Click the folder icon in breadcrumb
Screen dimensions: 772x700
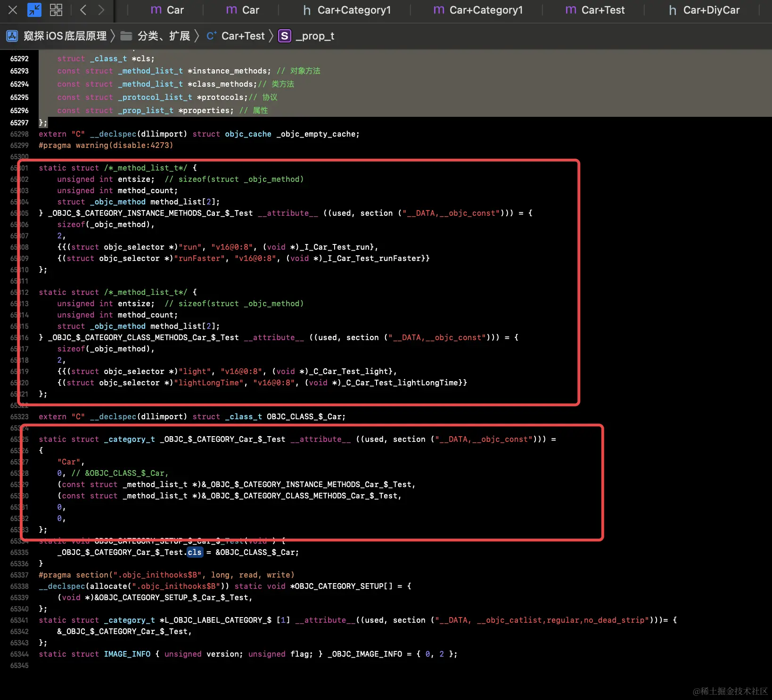126,36
